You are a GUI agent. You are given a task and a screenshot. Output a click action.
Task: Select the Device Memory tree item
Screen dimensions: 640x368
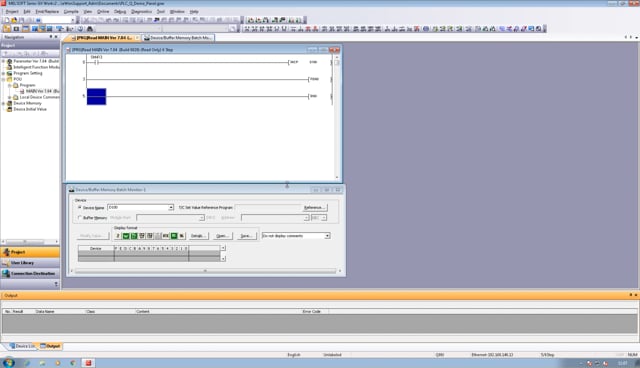tap(27, 103)
